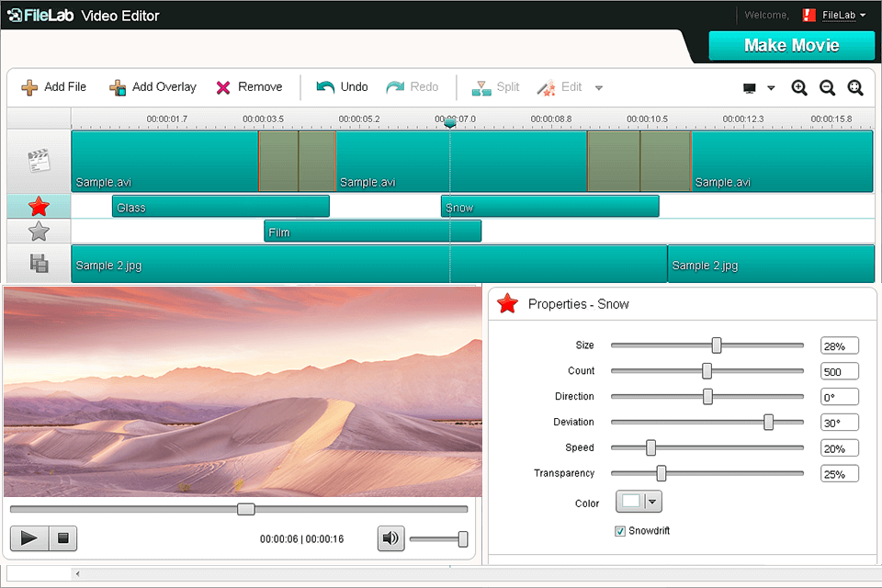Open the Color dropdown arrow
882x588 pixels.
coord(652,502)
